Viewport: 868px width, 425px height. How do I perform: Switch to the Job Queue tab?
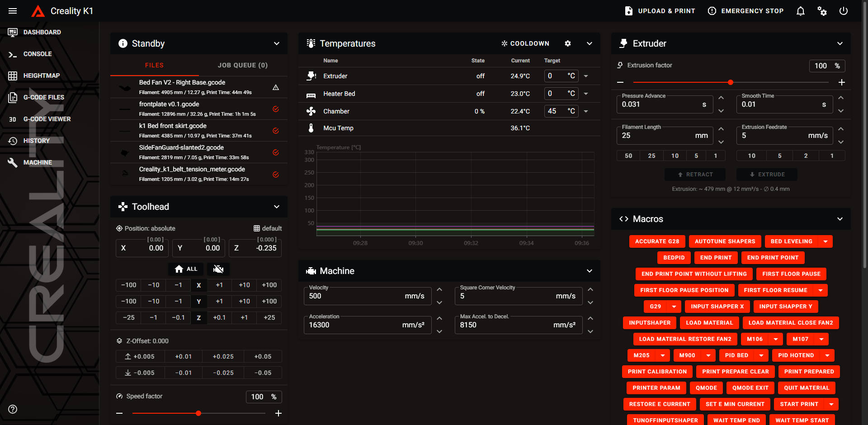coord(242,65)
